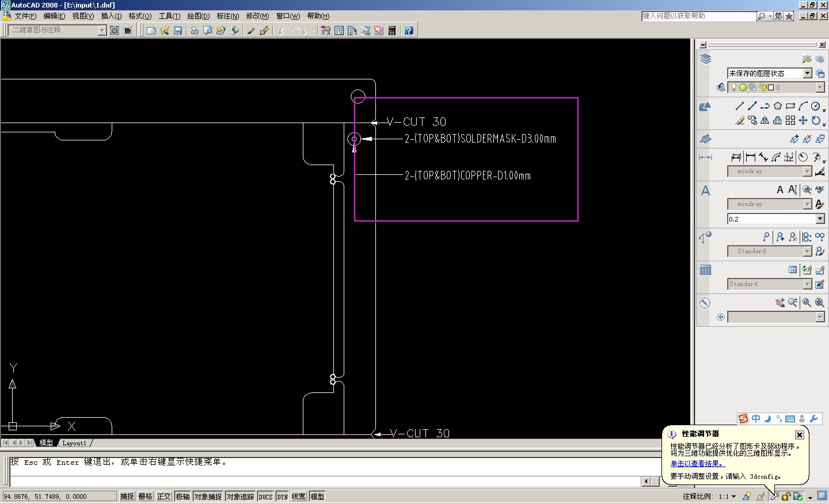829x504 pixels.
Task: Select the Aligned dimension tool
Action: click(x=763, y=157)
